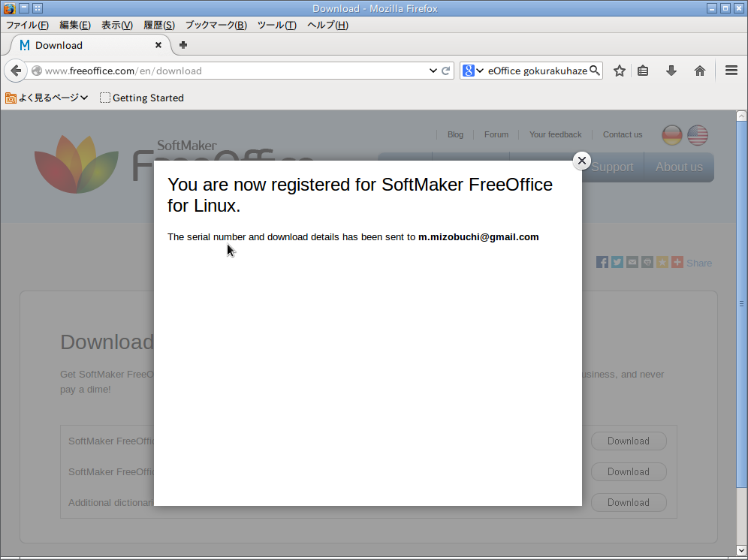Click the SoftMaker FreeOffice flower logo
The width and height of the screenshot is (748, 560).
point(77,164)
